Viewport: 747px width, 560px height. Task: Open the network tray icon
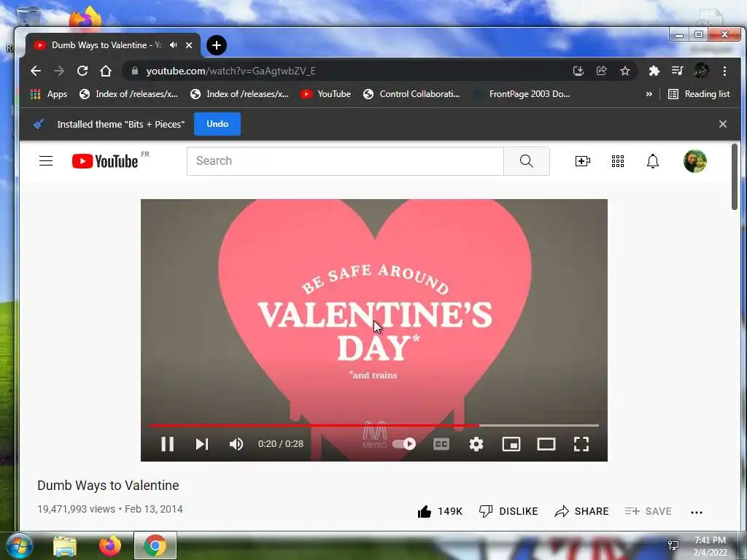coord(673,545)
